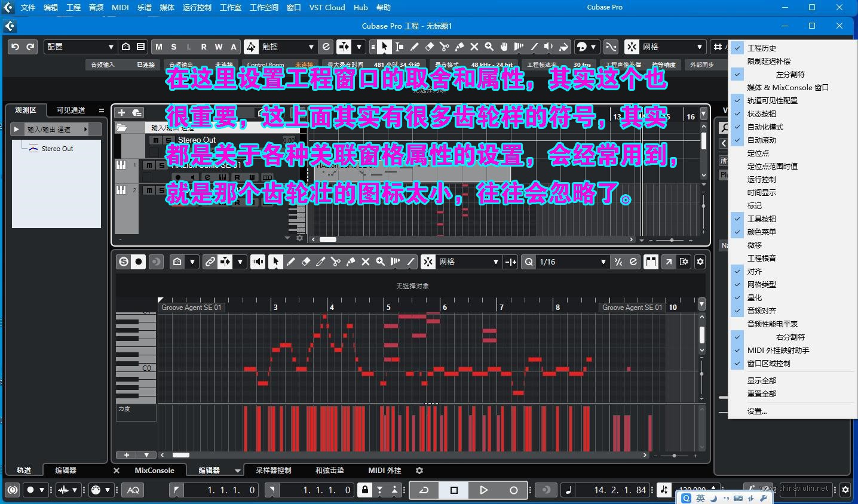Open the 1/16 quantize preset dropdown
The height and width of the screenshot is (504, 858).
pos(572,262)
